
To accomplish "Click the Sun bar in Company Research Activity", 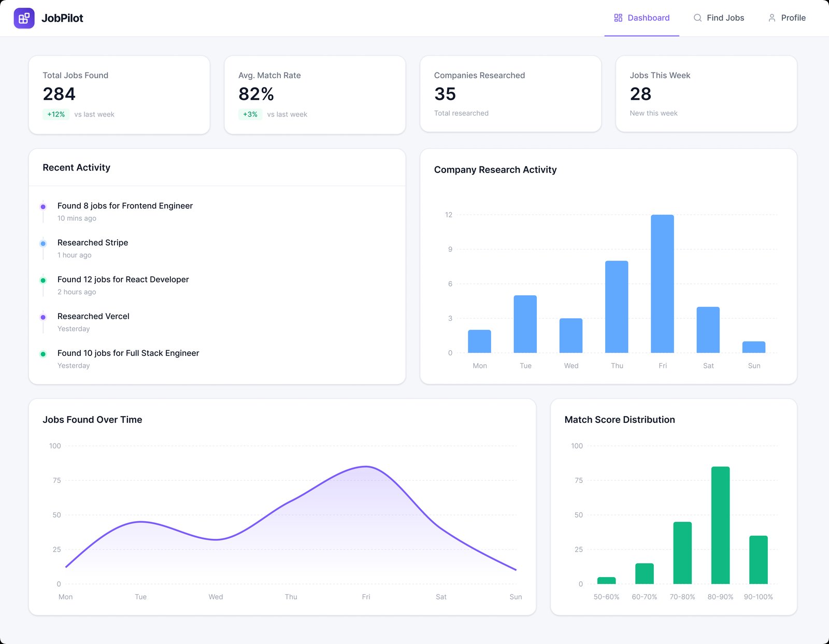I will [754, 347].
